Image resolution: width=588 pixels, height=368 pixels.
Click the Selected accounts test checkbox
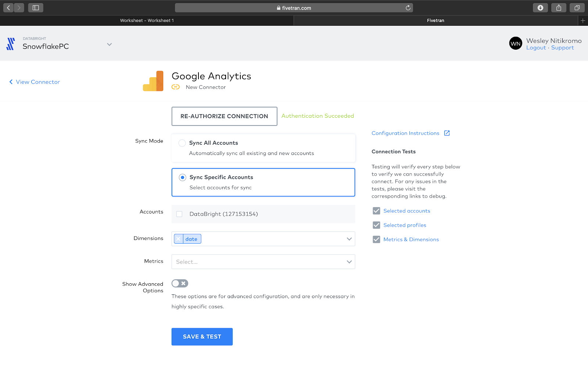[376, 211]
